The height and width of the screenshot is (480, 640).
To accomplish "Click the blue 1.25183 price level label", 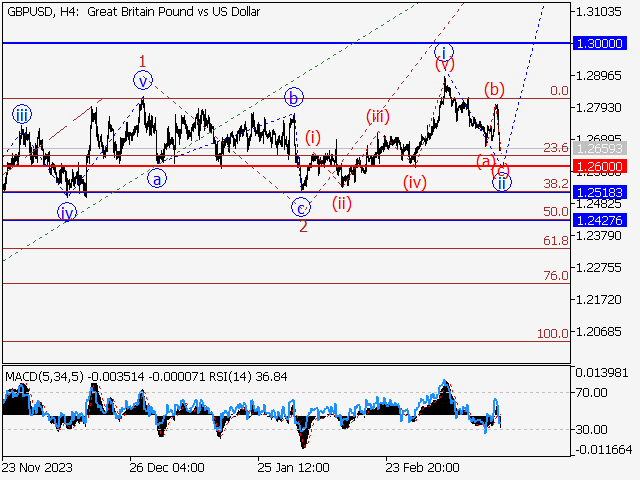I will coord(600,192).
